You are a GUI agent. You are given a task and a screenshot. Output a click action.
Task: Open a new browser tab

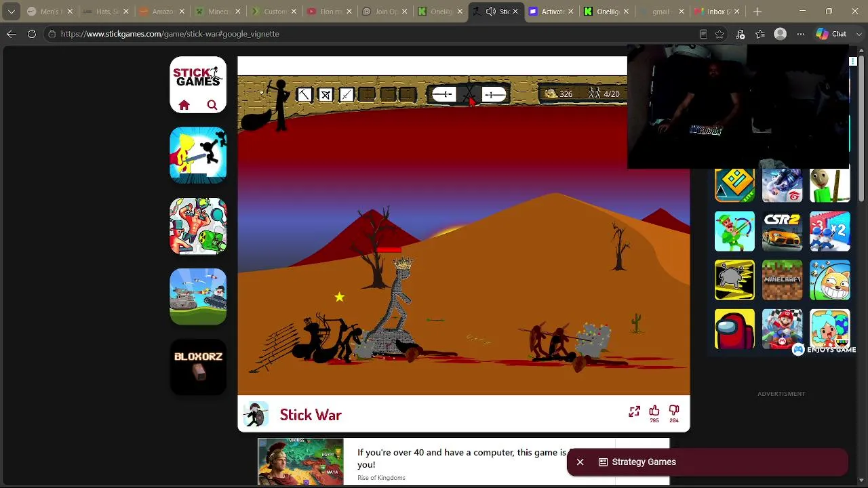(757, 12)
